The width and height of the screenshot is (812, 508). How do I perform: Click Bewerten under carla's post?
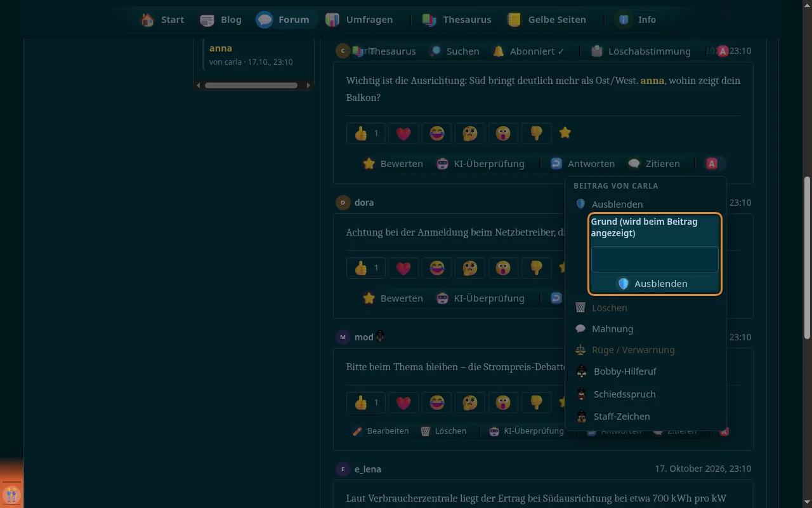[393, 164]
